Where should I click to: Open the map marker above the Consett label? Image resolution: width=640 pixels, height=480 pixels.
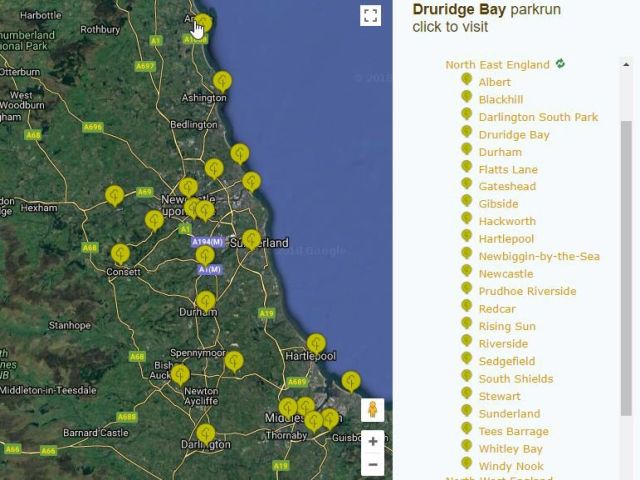click(120, 253)
